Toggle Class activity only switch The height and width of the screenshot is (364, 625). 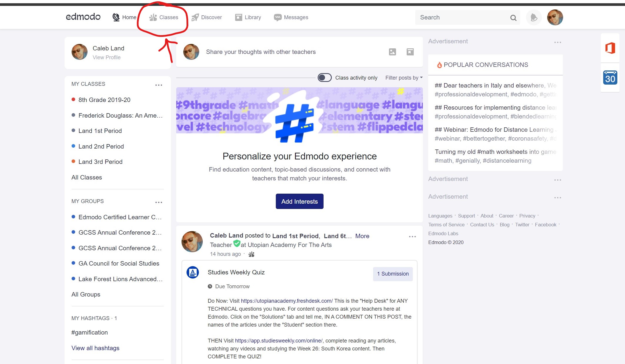tap(324, 78)
